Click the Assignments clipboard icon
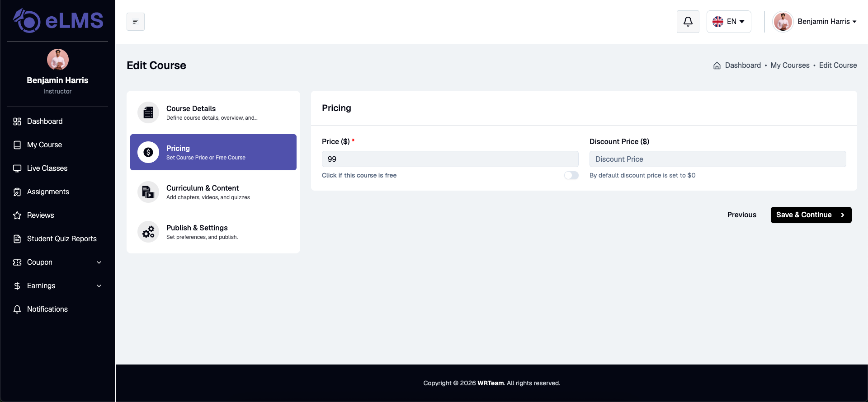Image resolution: width=868 pixels, height=402 pixels. click(x=17, y=192)
